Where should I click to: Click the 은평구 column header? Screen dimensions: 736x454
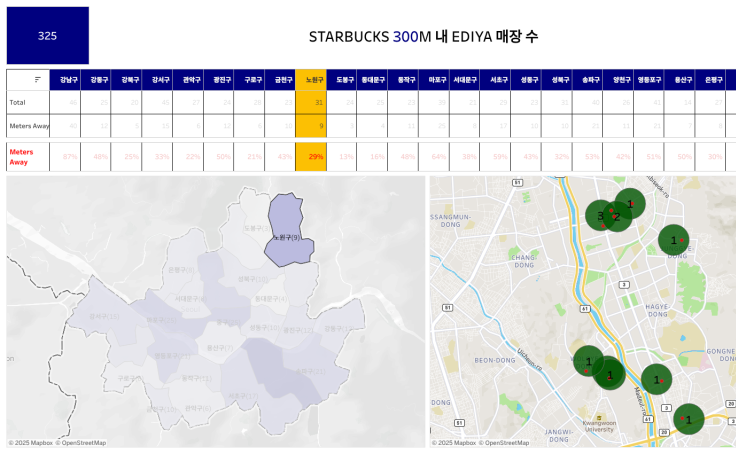point(714,79)
